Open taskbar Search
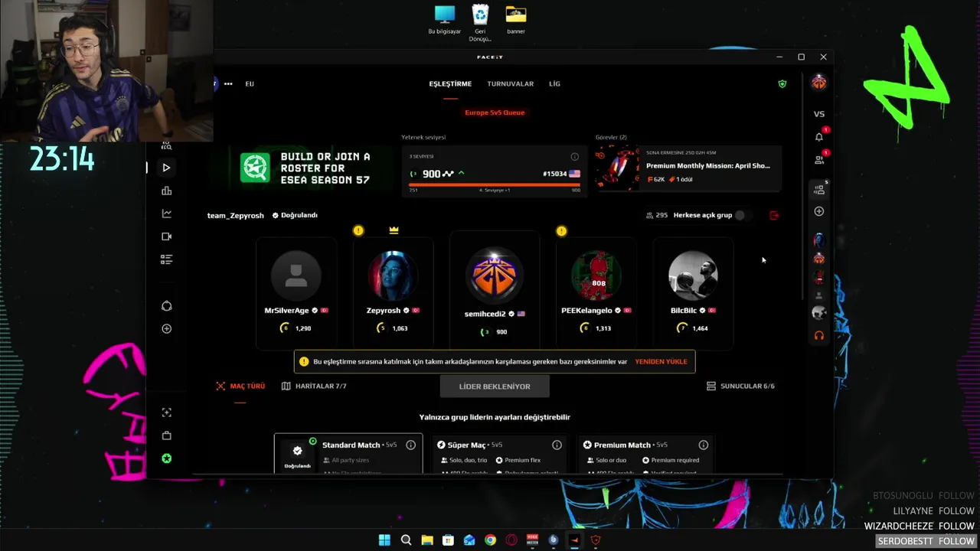 point(406,540)
